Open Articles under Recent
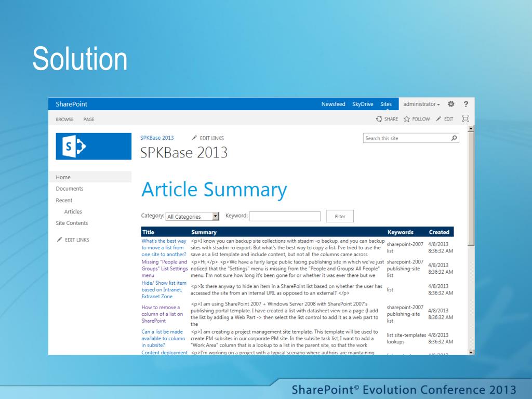The width and height of the screenshot is (532, 399). (x=73, y=212)
